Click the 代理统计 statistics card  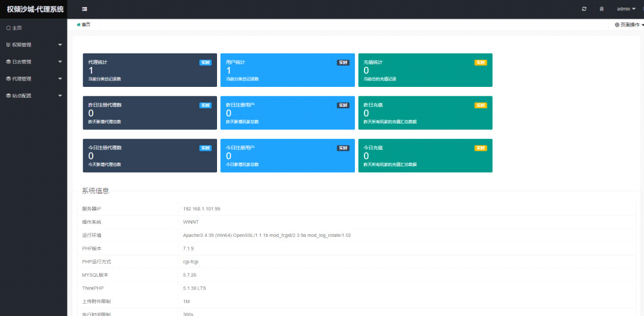coord(149,70)
